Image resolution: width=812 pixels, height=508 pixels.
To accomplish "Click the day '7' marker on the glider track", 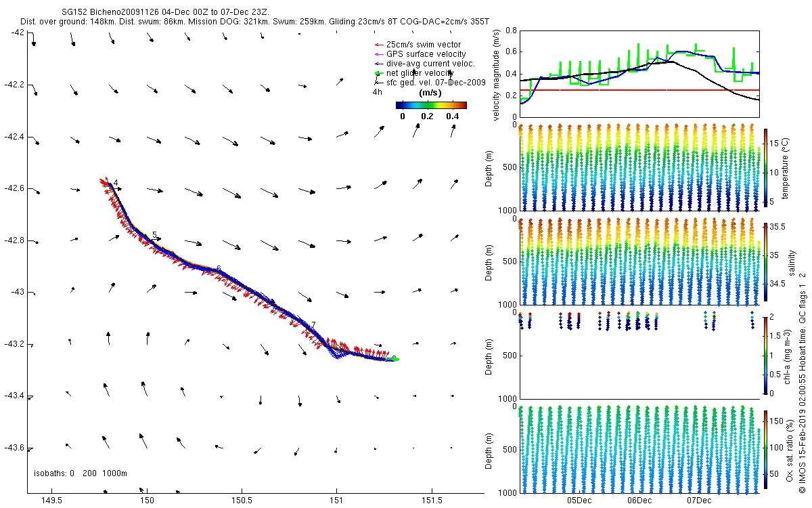I will coord(313,325).
